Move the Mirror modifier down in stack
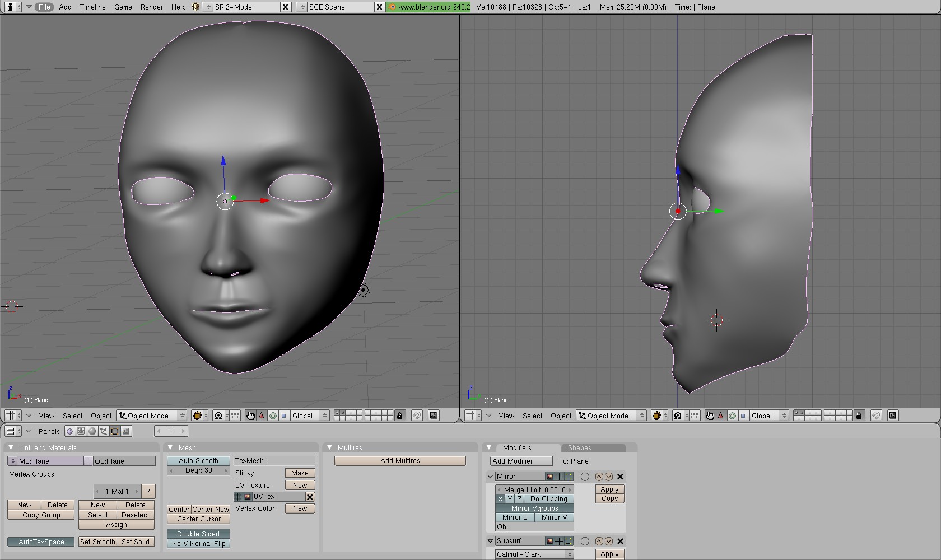941x560 pixels. point(608,477)
